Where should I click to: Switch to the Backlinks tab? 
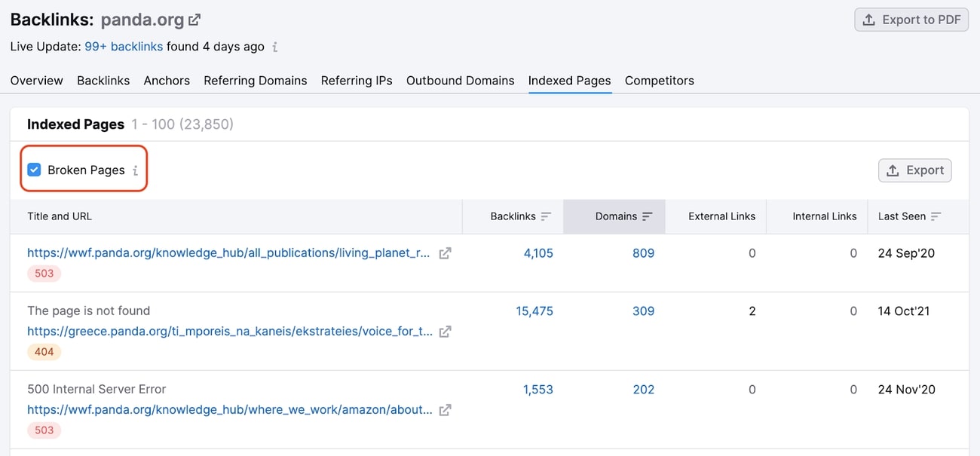pos(103,81)
